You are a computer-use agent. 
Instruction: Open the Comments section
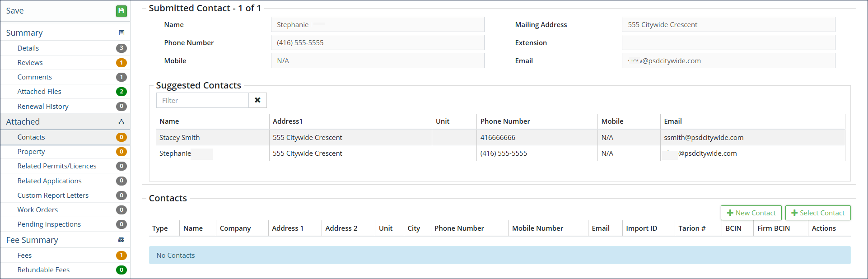[34, 77]
